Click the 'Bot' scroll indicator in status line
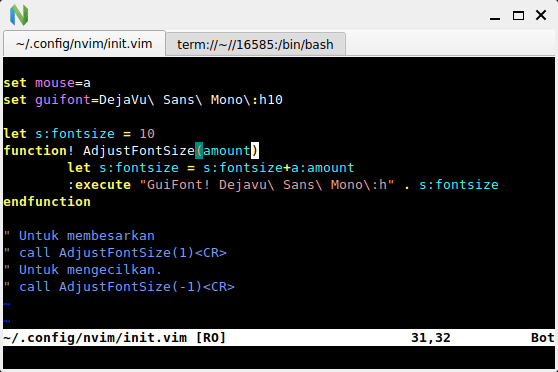The image size is (558, 372). (543, 338)
